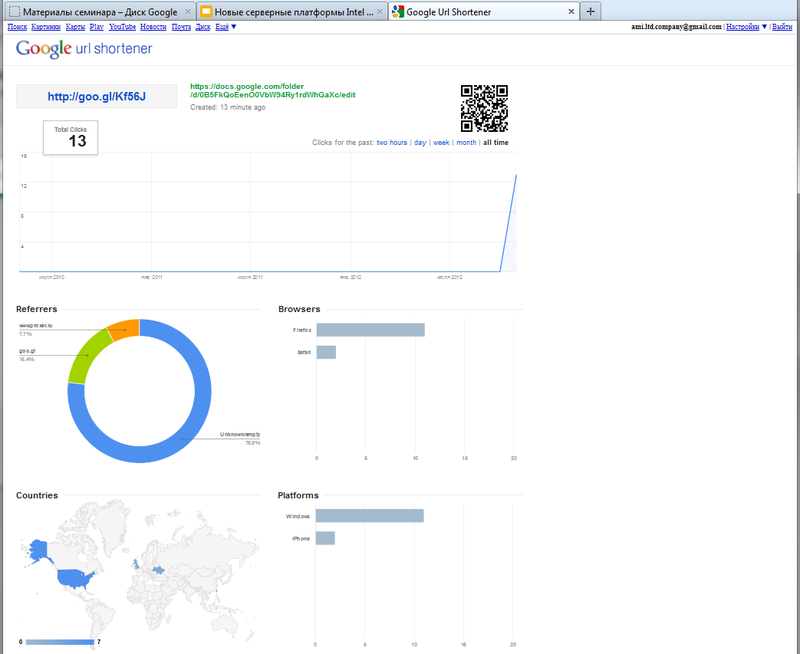800x654 pixels.
Task: Expand the Настройки settings dropdown
Action: coord(746,27)
